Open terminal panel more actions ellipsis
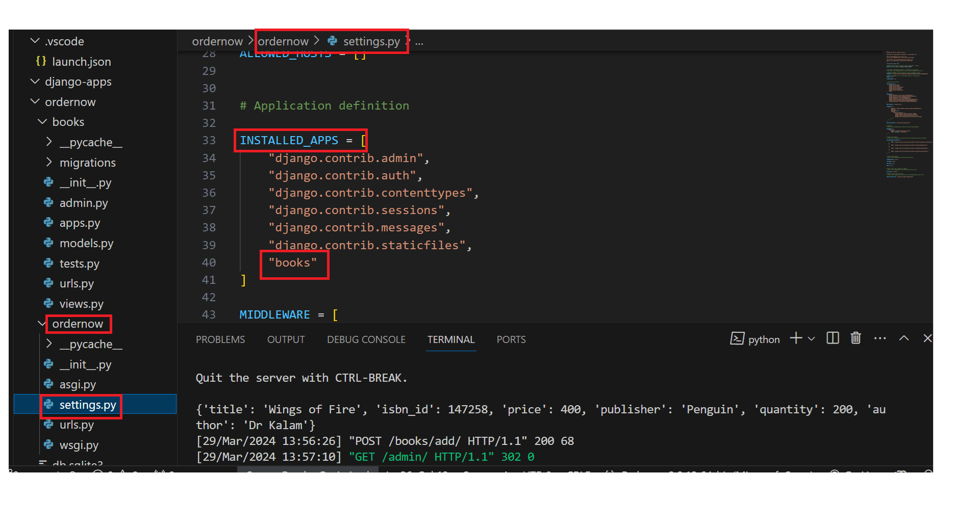Image resolution: width=980 pixels, height=527 pixels. 880,338
